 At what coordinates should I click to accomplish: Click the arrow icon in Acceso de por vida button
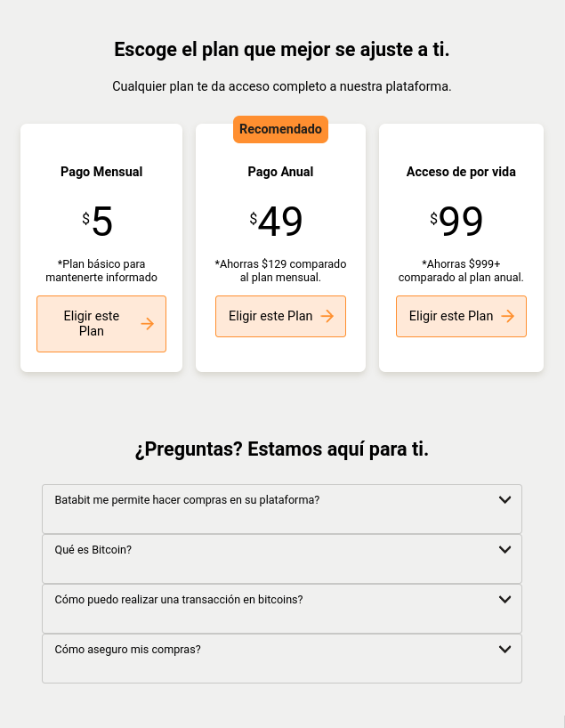(507, 316)
